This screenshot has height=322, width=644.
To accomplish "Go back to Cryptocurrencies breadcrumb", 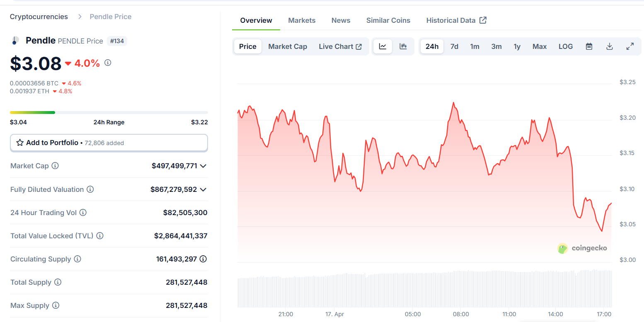I will coord(39,16).
